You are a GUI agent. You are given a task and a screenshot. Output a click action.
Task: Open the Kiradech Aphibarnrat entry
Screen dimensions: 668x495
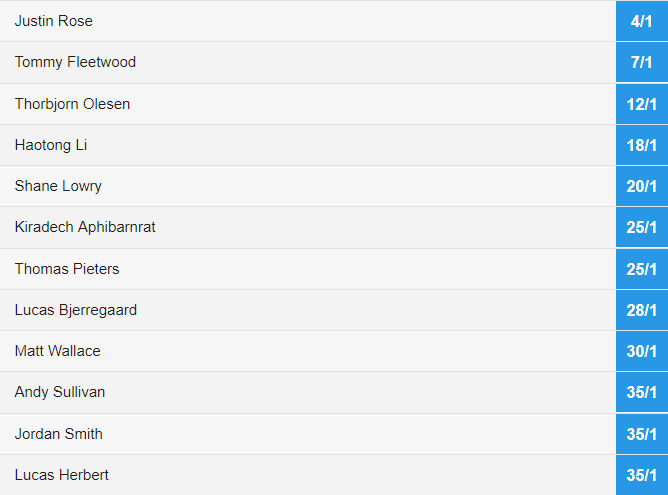[308, 227]
